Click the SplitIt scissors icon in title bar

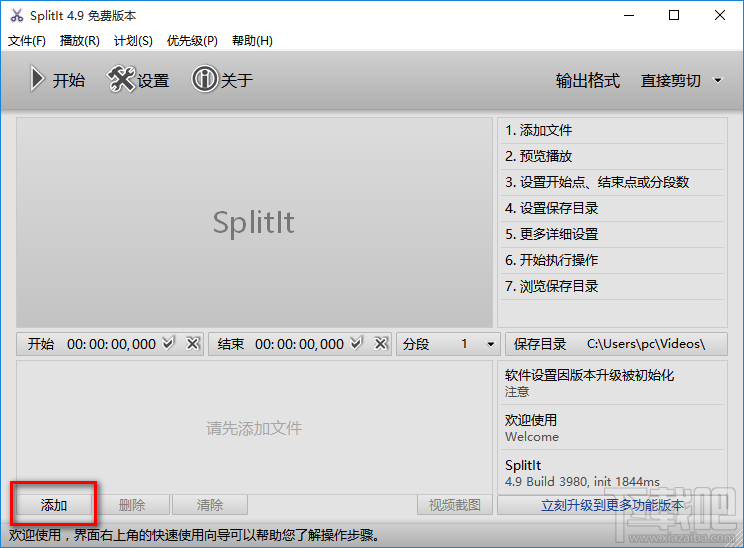point(17,15)
